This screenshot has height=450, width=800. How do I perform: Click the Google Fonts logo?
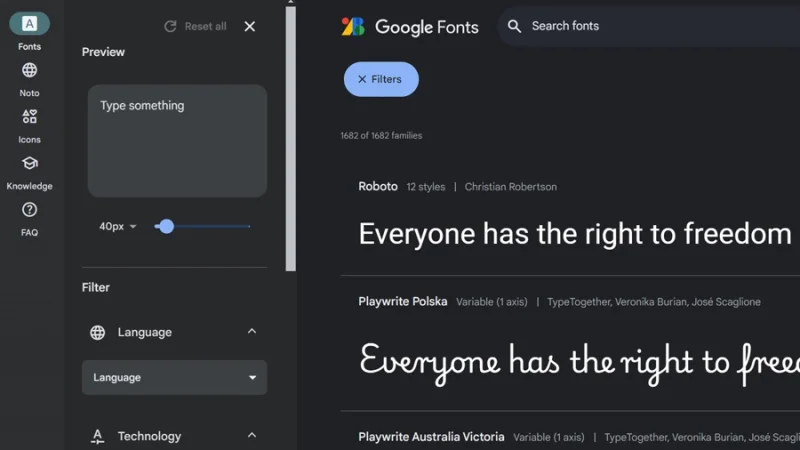(x=353, y=27)
